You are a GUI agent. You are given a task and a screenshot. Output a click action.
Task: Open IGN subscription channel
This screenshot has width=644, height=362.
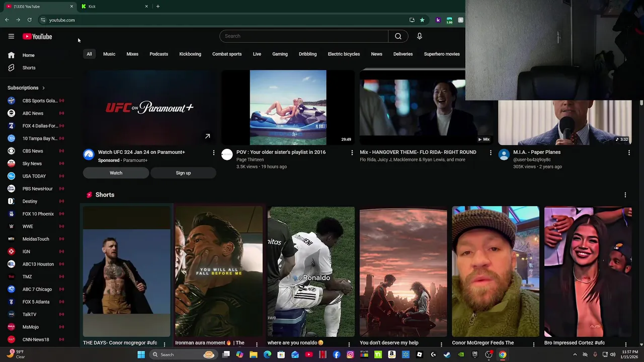coord(36,251)
